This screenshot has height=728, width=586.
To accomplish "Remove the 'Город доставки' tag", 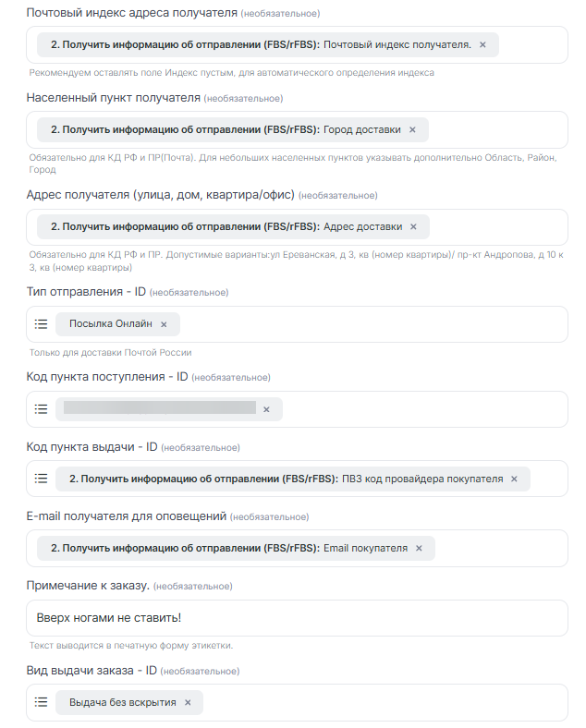I will coord(412,130).
